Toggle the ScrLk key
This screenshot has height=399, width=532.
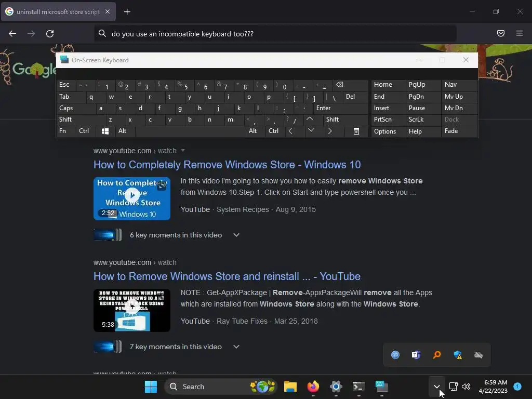pyautogui.click(x=423, y=119)
